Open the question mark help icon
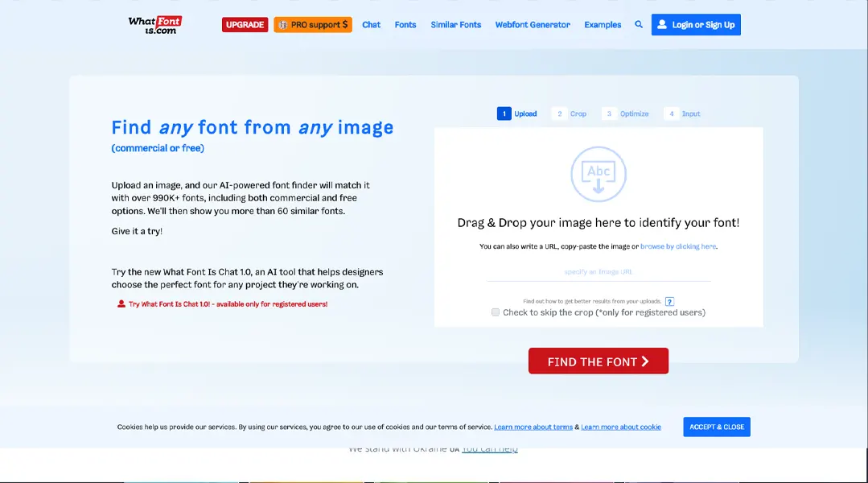Screen dimensions: 868x483 coord(669,302)
